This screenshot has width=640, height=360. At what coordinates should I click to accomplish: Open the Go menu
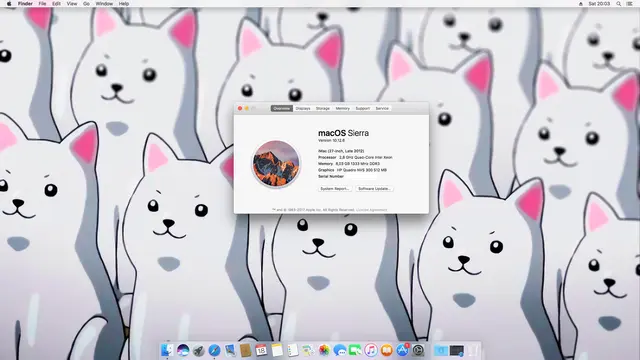(x=86, y=4)
